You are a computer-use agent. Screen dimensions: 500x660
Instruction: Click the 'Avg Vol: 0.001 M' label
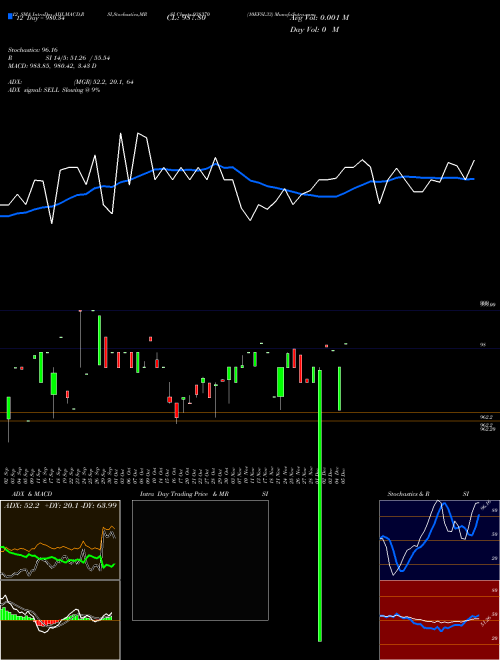[x=320, y=18]
